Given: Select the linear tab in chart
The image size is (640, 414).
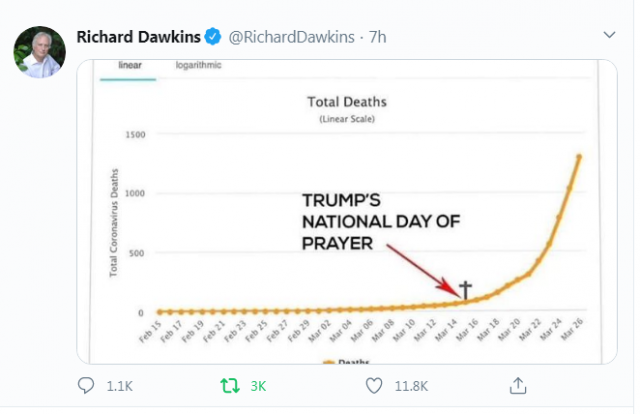Looking at the screenshot, I should [130, 65].
